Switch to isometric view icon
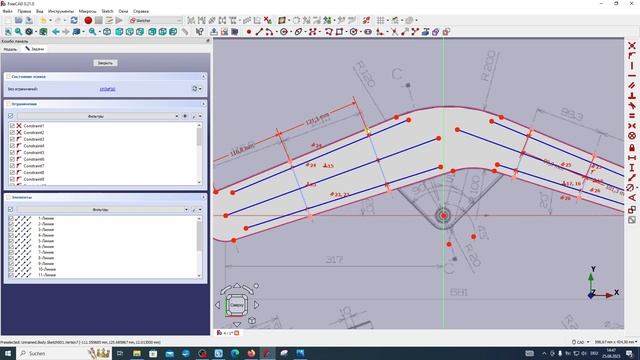Screen dimensions: 640x360 tap(107, 31)
